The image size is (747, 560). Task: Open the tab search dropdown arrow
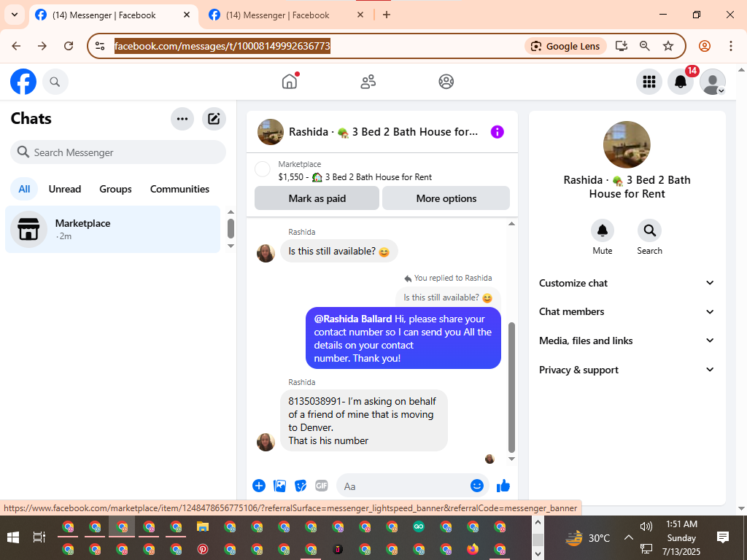15,15
